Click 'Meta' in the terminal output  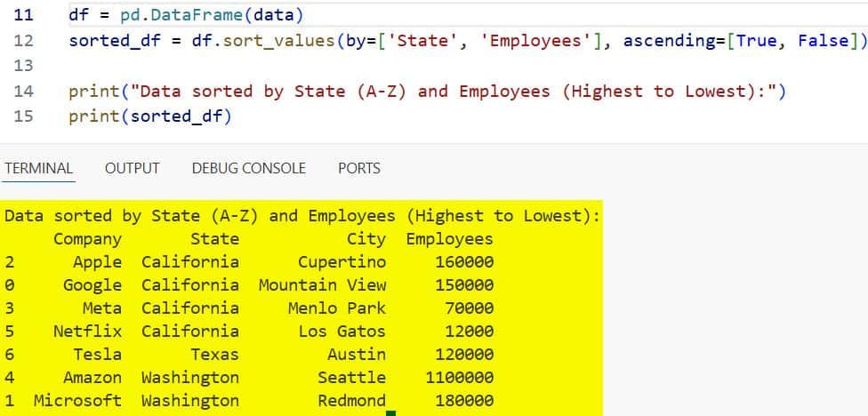(102, 308)
